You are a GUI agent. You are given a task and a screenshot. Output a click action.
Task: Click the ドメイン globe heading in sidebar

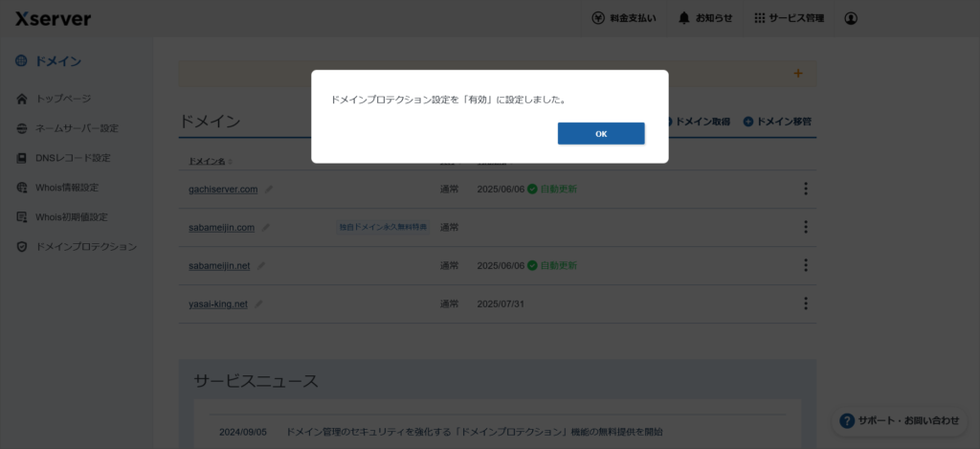(48, 61)
